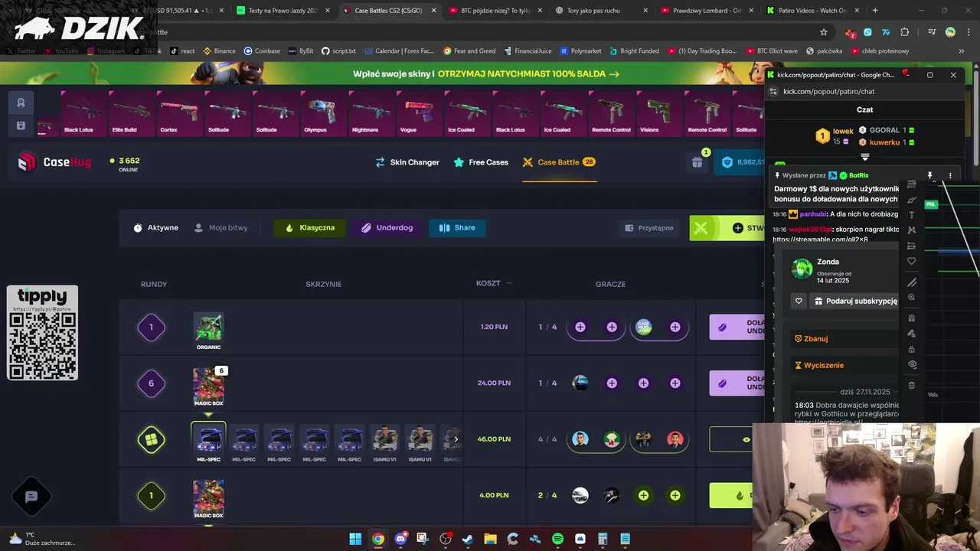
Task: Switch to the Tory jako pas ruchu tab
Action: point(601,11)
